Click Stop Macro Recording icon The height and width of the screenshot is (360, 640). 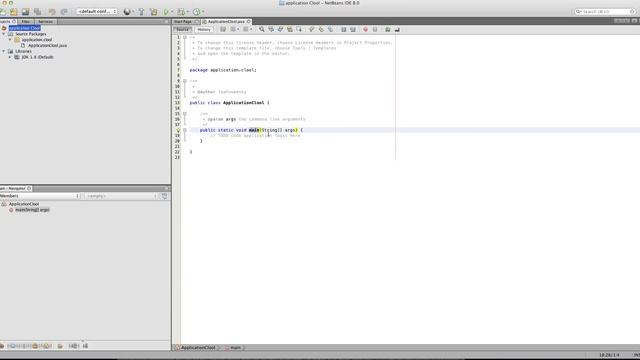pyautogui.click(x=375, y=29)
